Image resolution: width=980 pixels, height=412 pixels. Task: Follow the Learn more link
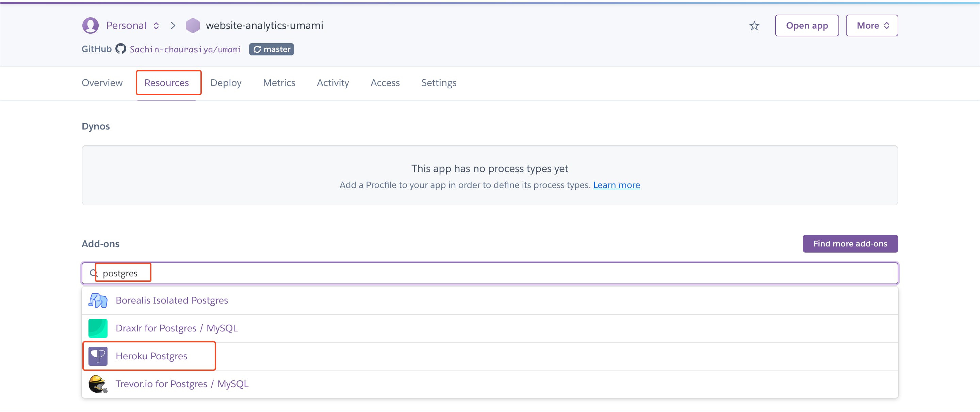[x=616, y=185]
